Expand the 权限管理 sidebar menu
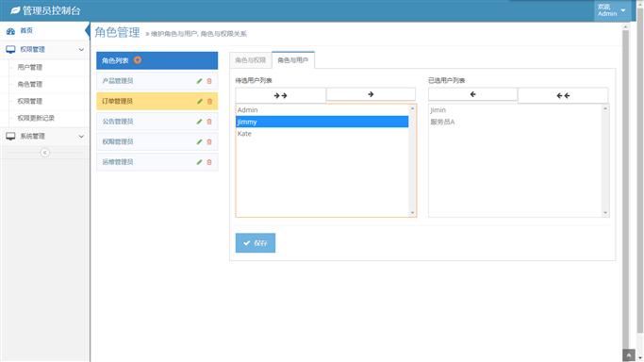This screenshot has height=362, width=644. point(44,50)
